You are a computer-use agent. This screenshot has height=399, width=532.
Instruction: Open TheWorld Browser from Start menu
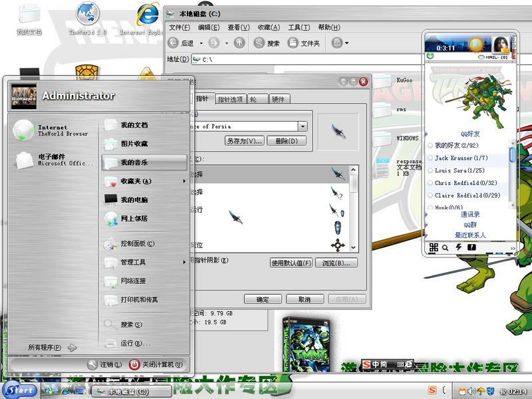pos(53,130)
